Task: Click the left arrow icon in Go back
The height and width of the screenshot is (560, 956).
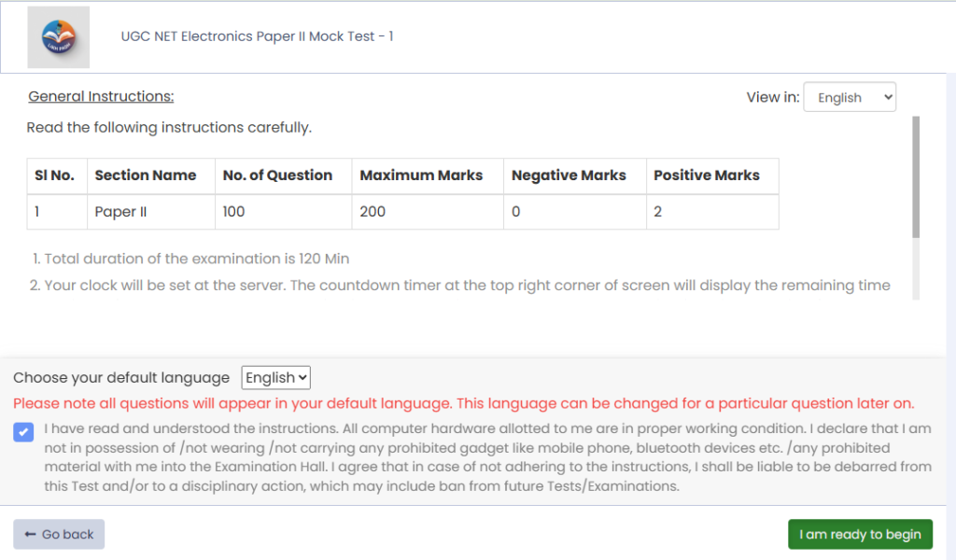Action: point(30,535)
